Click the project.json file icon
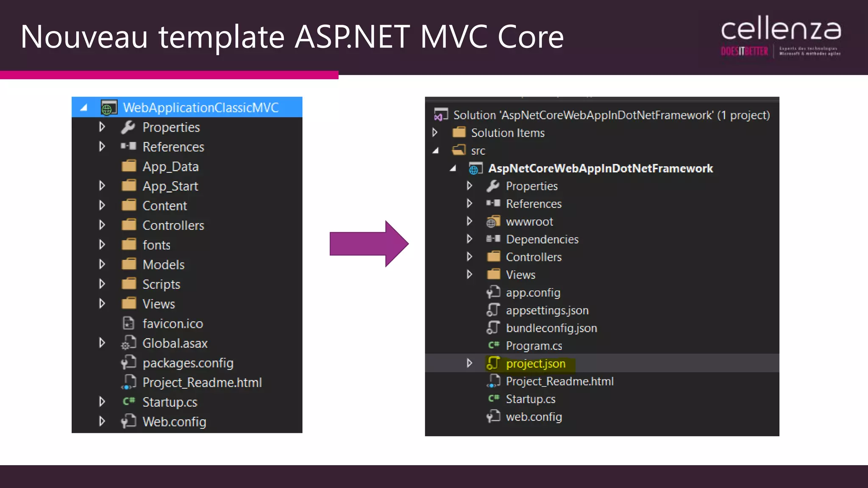The image size is (868, 488). pos(493,363)
